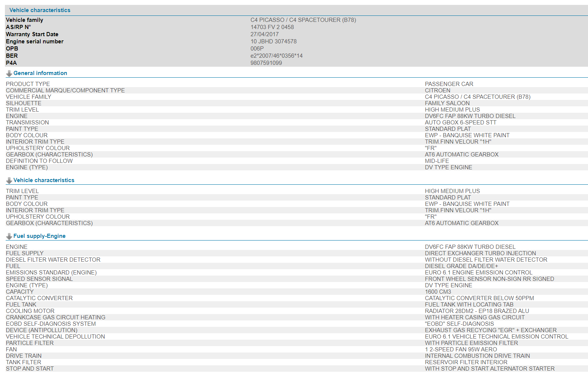
Task: Select the "FAMILY SALOON" value
Action: pyautogui.click(x=447, y=103)
